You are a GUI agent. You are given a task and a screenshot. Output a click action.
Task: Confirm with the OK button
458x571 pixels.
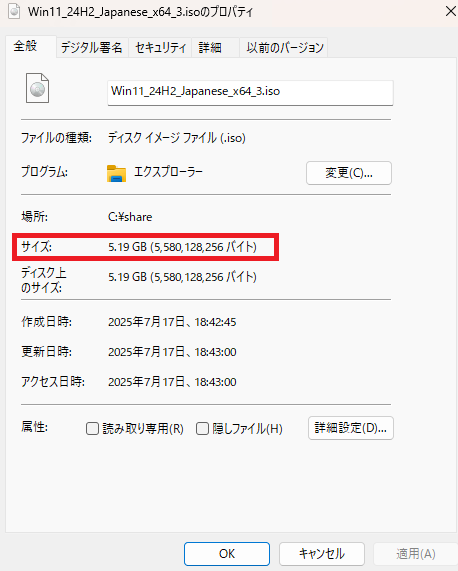point(227,554)
